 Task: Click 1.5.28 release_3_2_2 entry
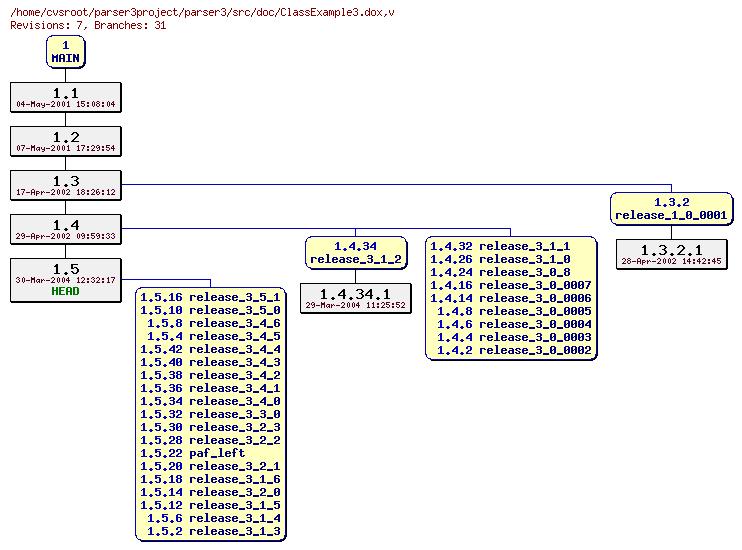pos(210,441)
